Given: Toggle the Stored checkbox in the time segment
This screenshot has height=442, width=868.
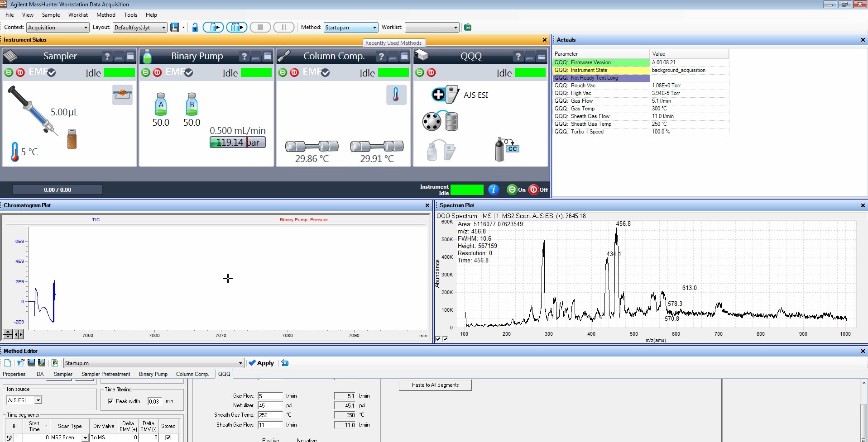Looking at the screenshot, I should click(169, 437).
